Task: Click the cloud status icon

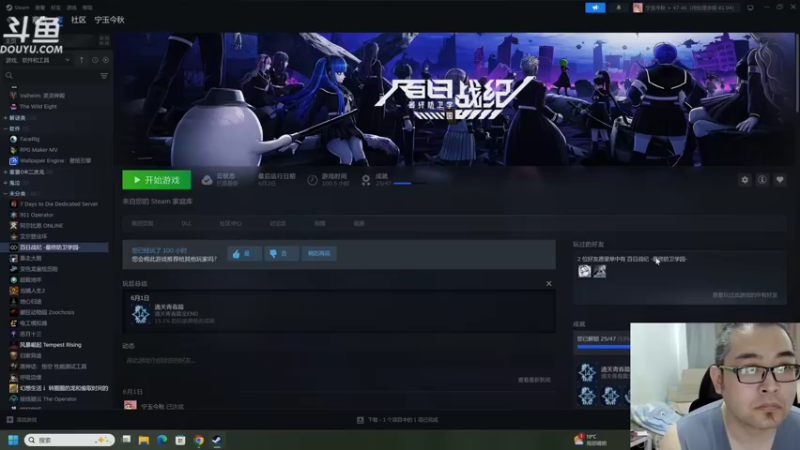Action: tap(207, 180)
